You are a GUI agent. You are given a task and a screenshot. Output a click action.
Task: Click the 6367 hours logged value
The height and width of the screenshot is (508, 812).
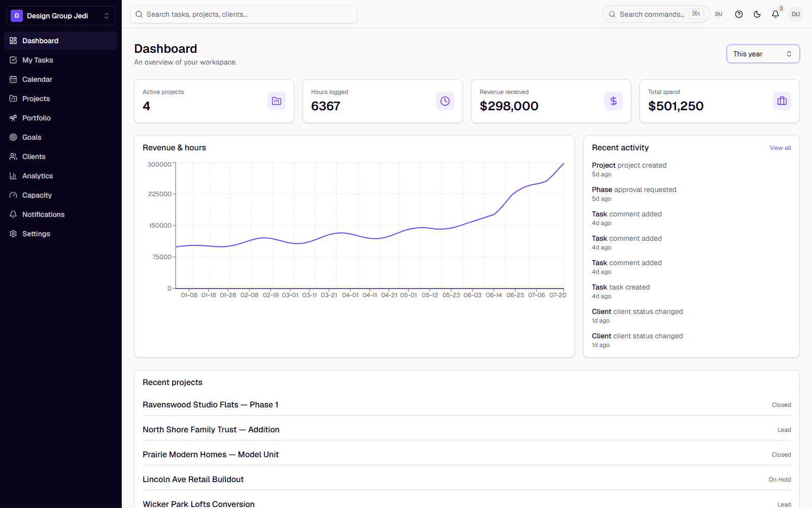click(326, 106)
